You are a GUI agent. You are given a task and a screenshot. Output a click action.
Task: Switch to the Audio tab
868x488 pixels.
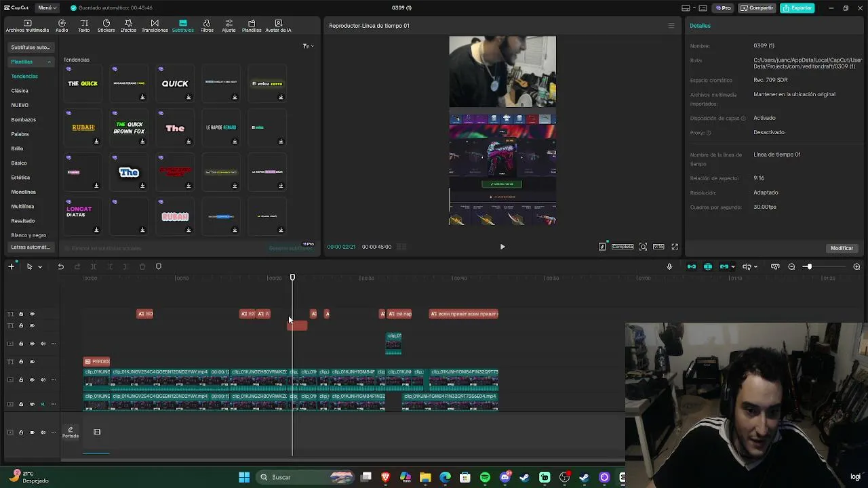[62, 26]
